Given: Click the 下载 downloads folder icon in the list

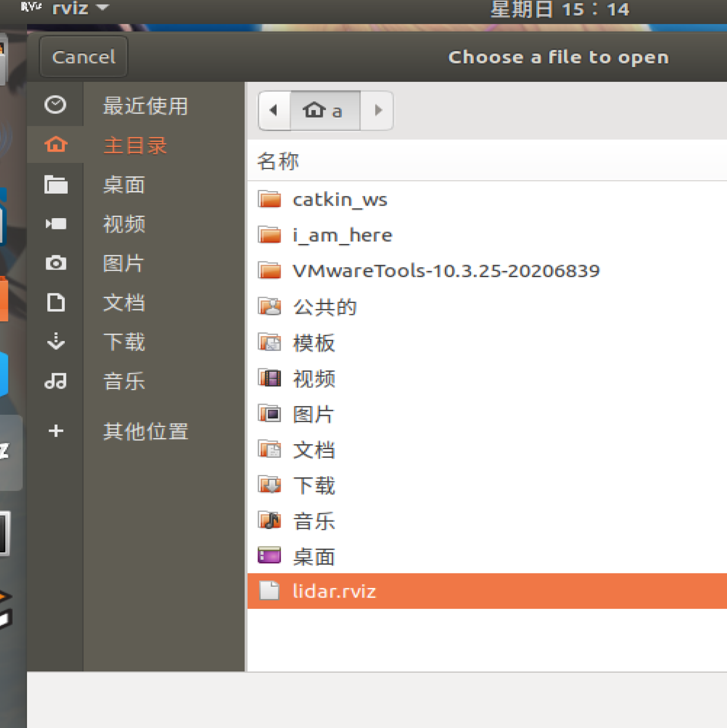Looking at the screenshot, I should point(270,485).
